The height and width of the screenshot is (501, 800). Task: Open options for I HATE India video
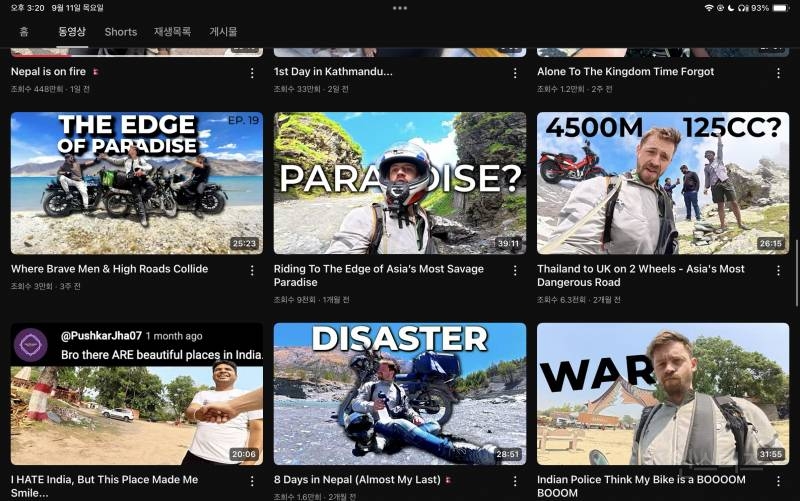click(252, 481)
